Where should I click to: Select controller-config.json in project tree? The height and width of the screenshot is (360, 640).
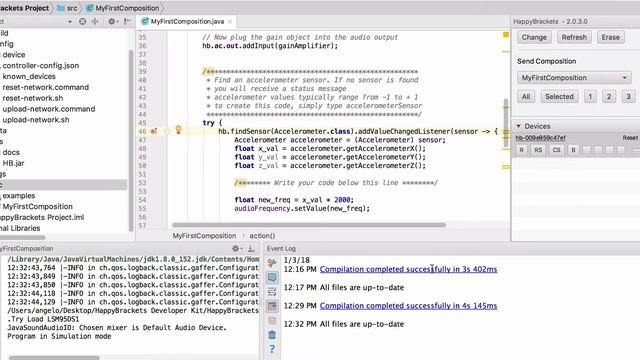tap(41, 65)
